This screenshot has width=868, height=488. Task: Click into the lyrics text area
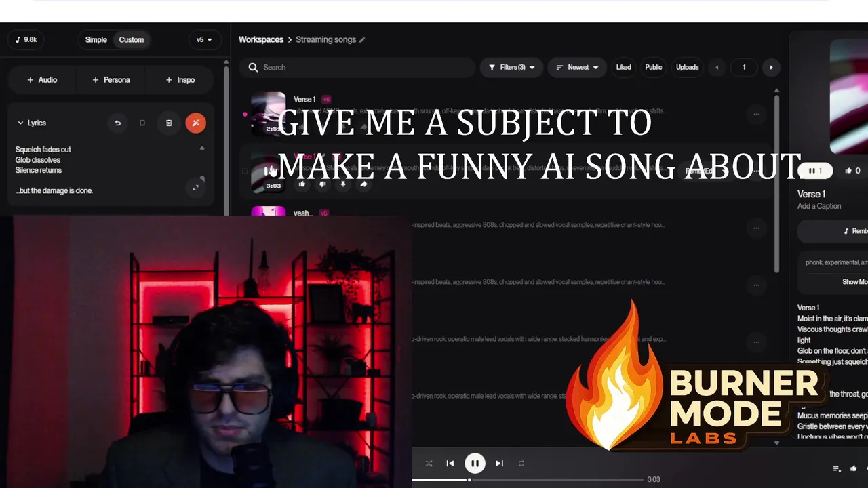pyautogui.click(x=102, y=170)
